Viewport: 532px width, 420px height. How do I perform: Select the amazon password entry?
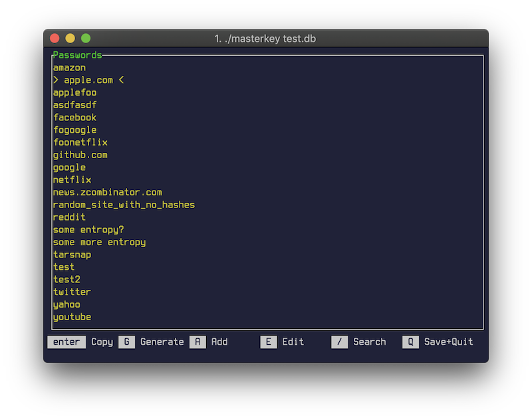[70, 68]
